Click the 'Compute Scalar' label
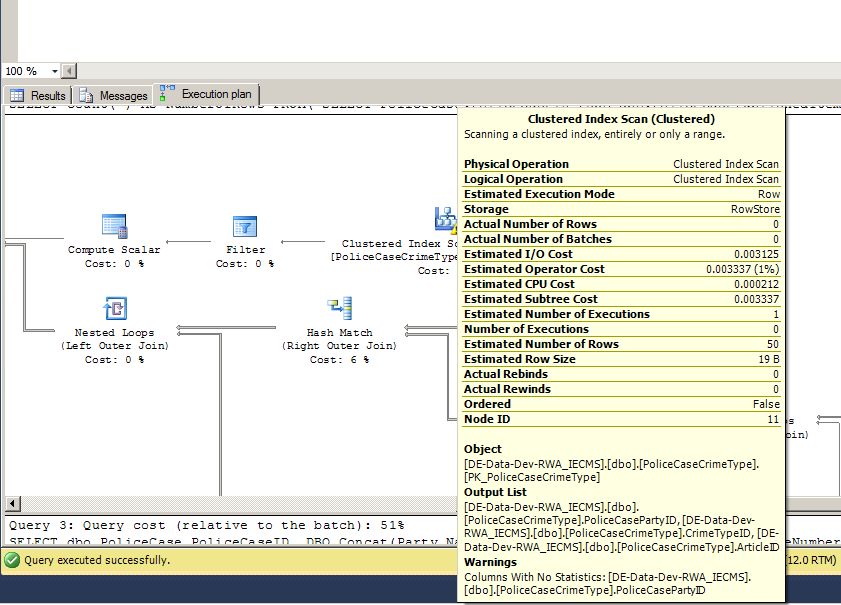This screenshot has width=841, height=605. pyautogui.click(x=114, y=249)
